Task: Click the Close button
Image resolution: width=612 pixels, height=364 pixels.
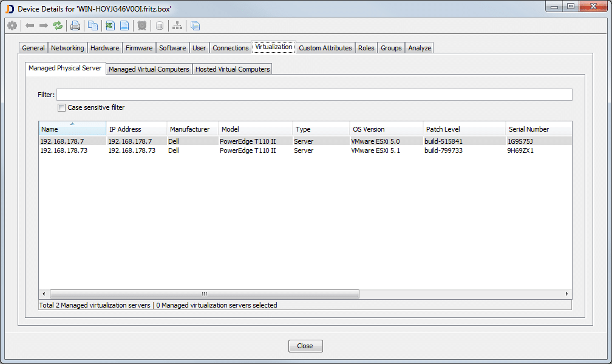Action: [305, 346]
